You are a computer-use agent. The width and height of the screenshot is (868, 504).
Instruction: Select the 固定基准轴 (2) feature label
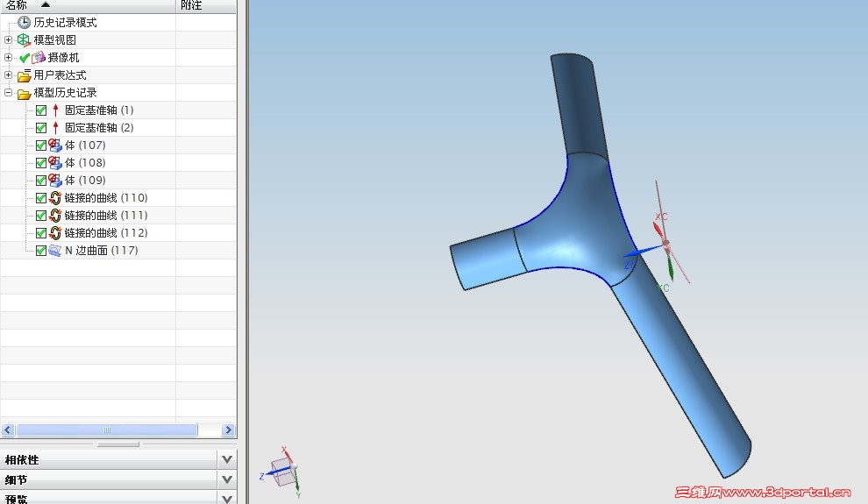tap(99, 128)
